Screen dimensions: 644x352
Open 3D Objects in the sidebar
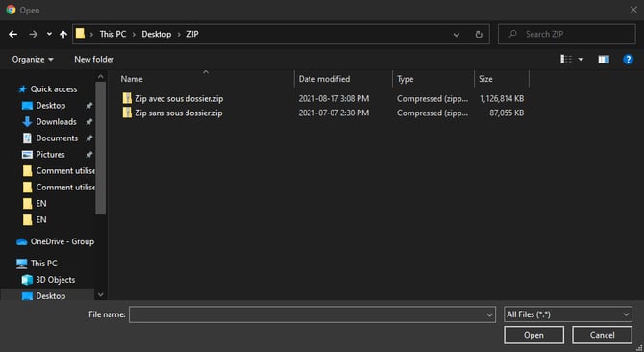coord(55,280)
